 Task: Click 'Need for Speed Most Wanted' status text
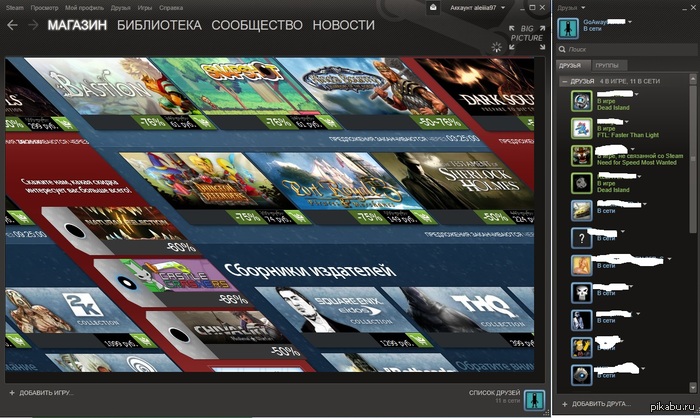tap(637, 163)
